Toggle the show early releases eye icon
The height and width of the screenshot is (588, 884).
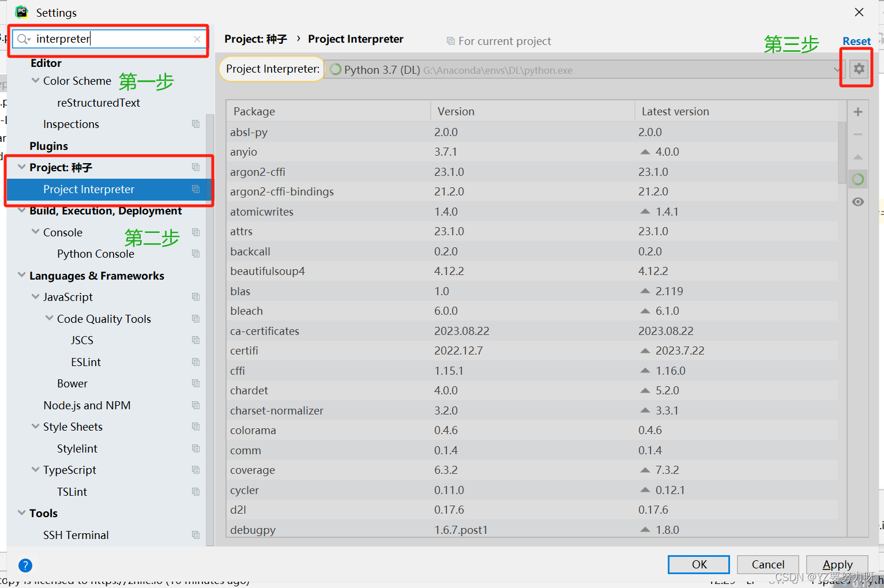[858, 202]
